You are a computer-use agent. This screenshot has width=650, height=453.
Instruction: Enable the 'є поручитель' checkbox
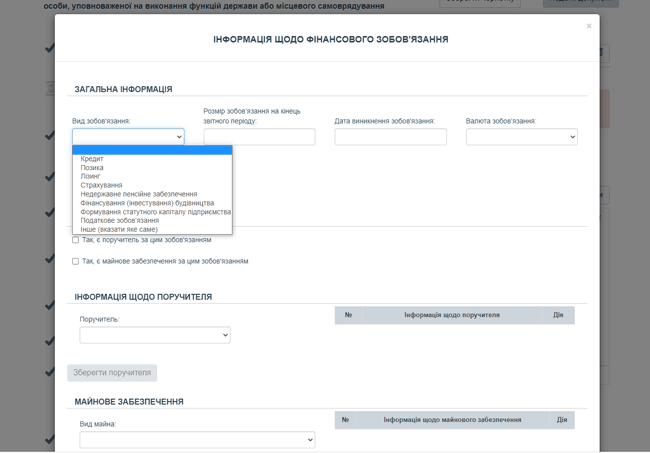pos(75,240)
